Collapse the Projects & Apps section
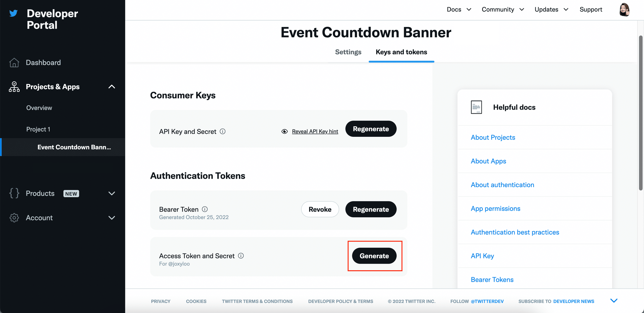Viewport: 644px width, 313px height. 112,86
